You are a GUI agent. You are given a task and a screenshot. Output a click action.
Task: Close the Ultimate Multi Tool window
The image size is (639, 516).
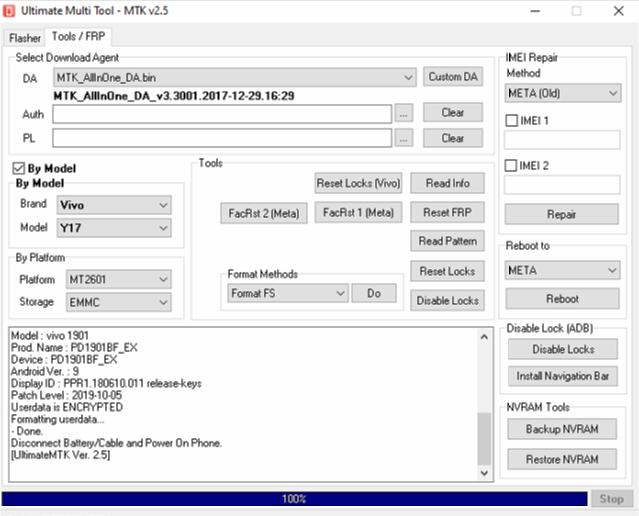[619, 11]
